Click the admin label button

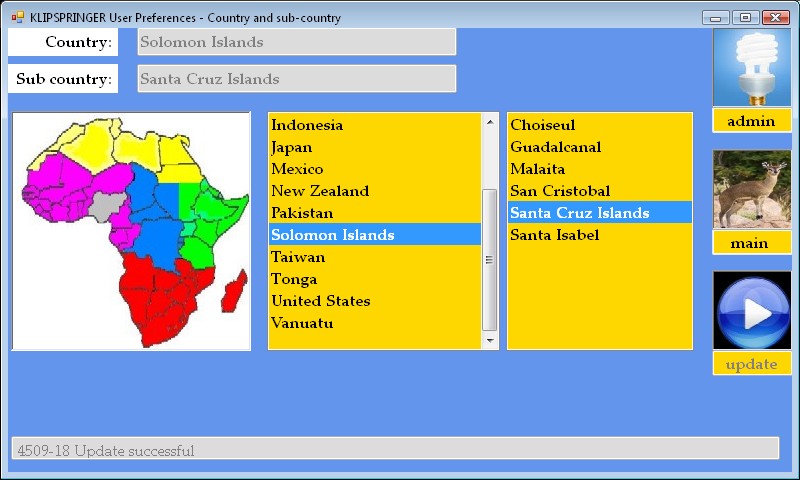pos(751,121)
